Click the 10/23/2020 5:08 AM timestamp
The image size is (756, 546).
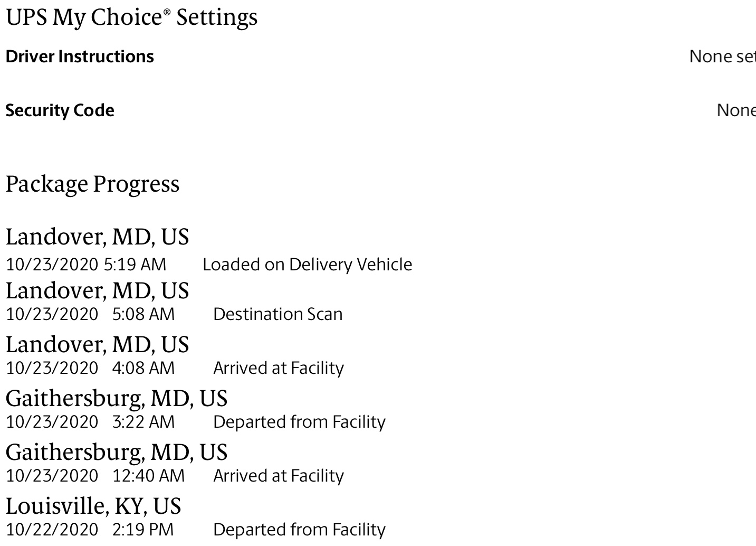[x=90, y=314]
